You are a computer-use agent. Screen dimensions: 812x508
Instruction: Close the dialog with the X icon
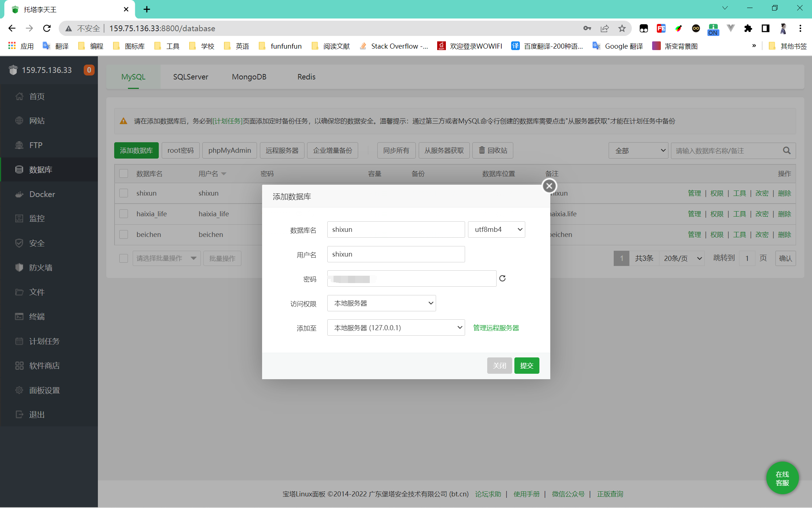pos(549,186)
